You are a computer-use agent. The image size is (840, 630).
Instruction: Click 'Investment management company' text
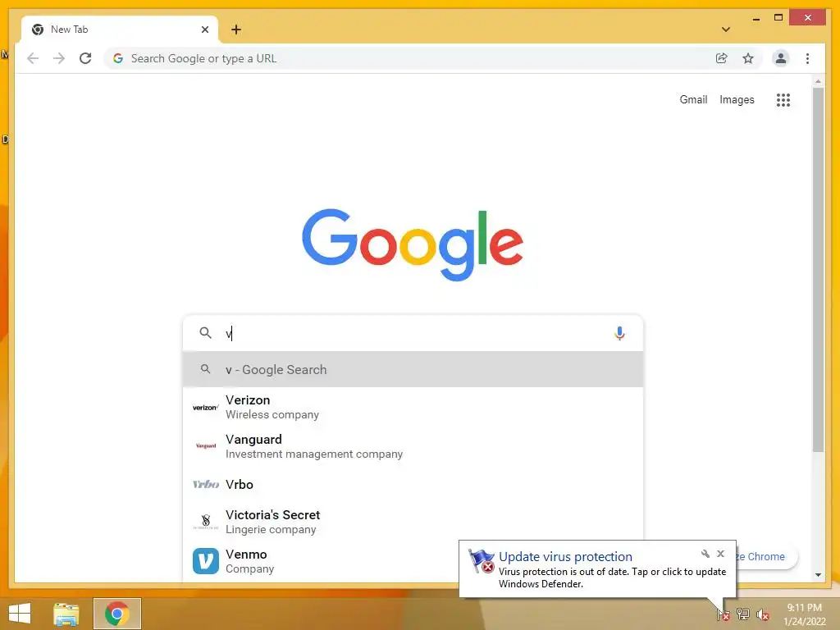(314, 454)
